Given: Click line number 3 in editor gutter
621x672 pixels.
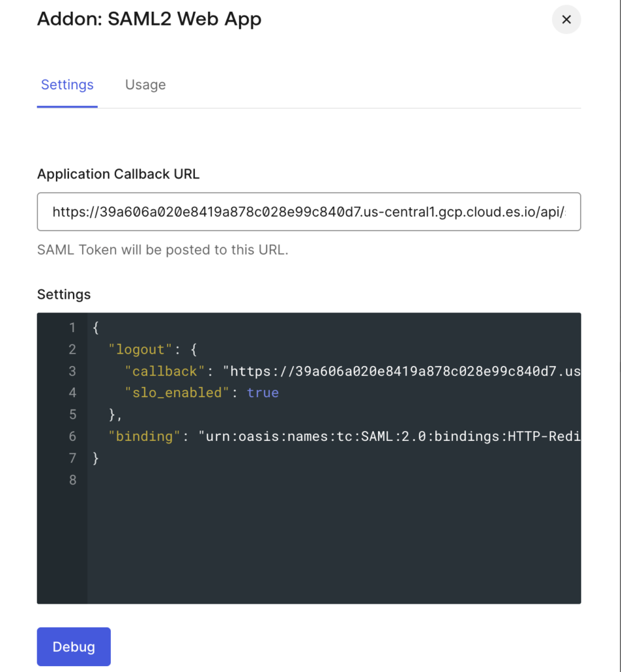Looking at the screenshot, I should (x=72, y=371).
